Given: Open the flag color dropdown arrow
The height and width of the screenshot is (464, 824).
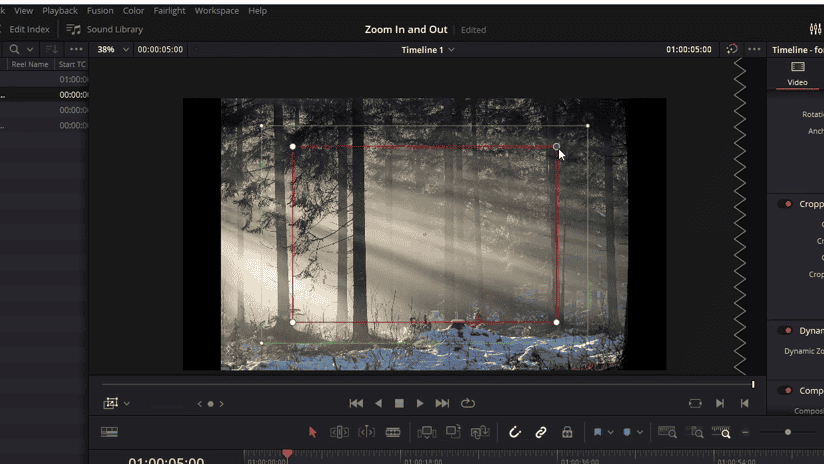Looking at the screenshot, I should (611, 432).
